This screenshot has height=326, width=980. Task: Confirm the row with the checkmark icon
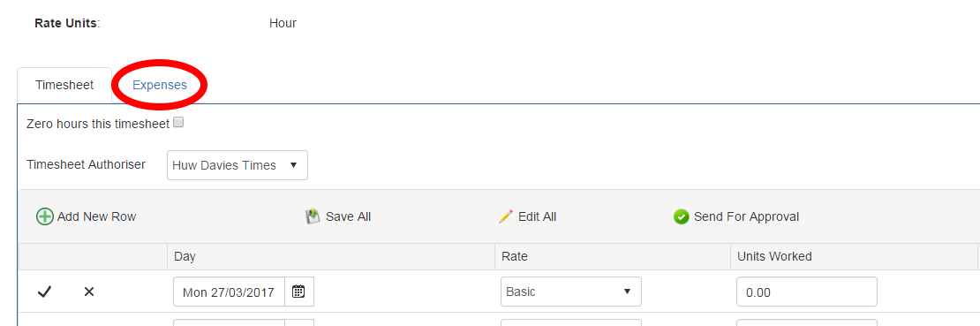44,292
